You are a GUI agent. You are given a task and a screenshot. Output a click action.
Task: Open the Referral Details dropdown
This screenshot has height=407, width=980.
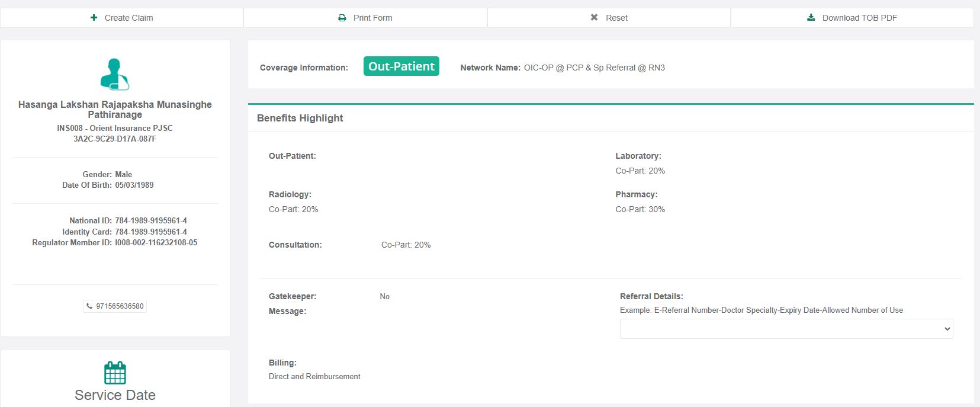(786, 329)
